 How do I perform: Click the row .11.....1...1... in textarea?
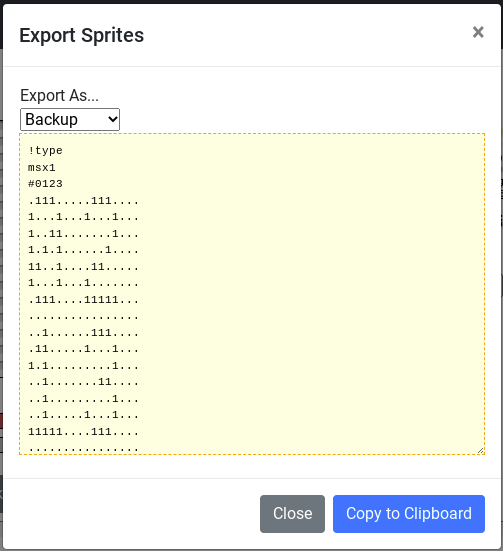pyautogui.click(x=83, y=349)
